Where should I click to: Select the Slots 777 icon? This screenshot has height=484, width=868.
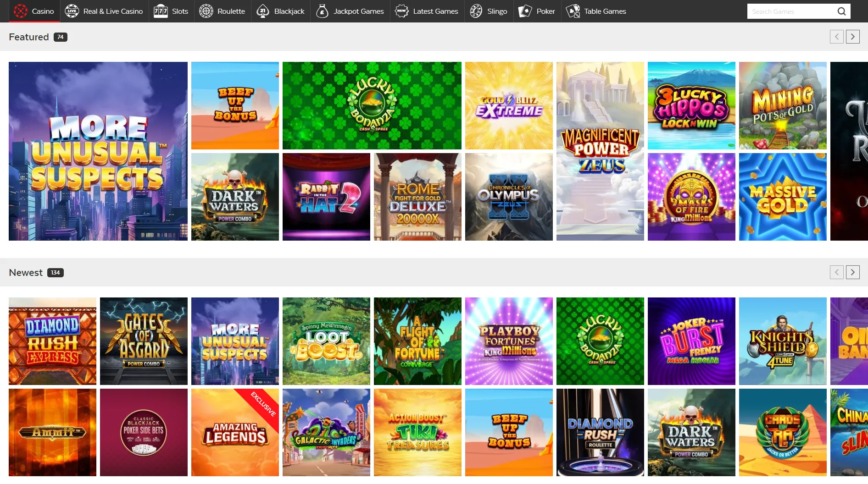[161, 11]
